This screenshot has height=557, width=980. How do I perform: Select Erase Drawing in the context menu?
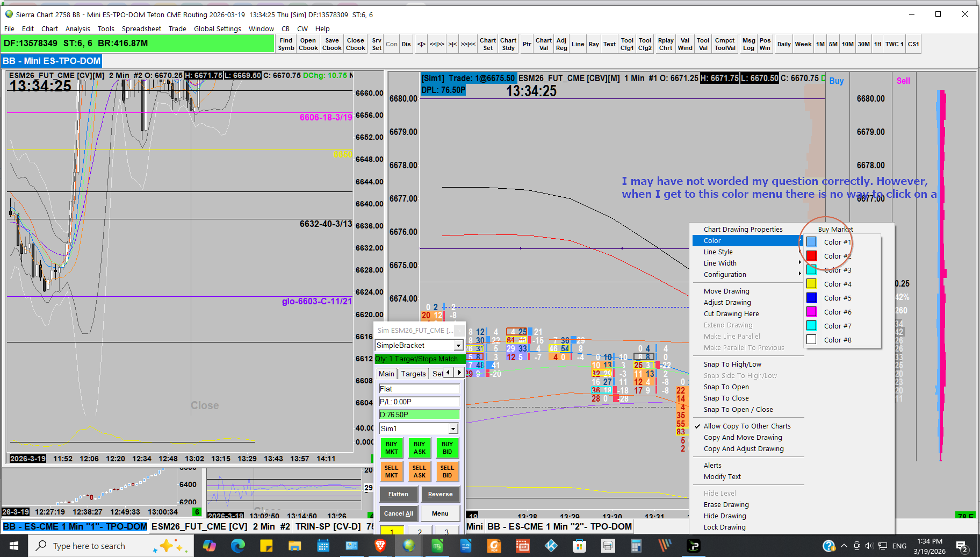pyautogui.click(x=747, y=505)
